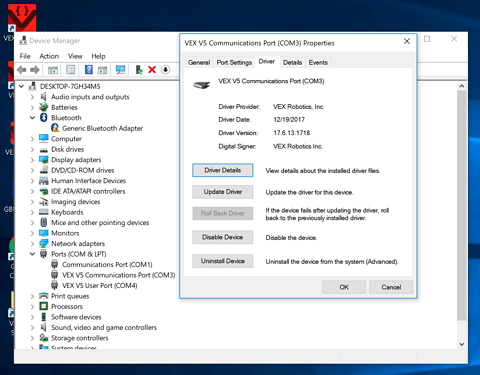Click the Keyboards category icon
This screenshot has height=375, width=480.
44,212
